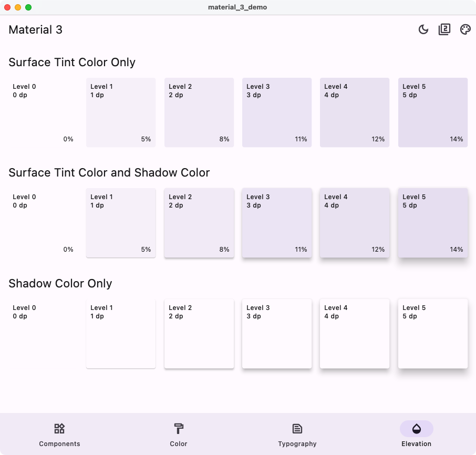Click the highlighted Elevation pill indicator

pos(416,428)
